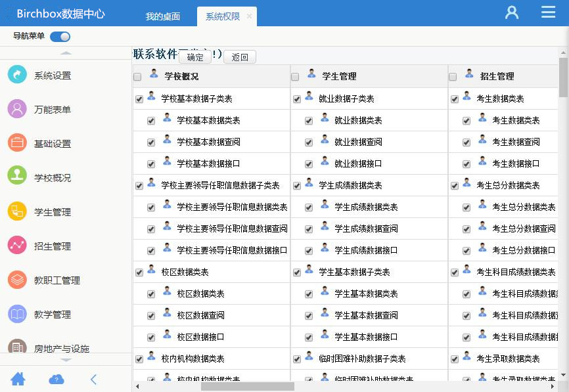Check the 学生管理 header checkbox
569x392 pixels.
pyautogui.click(x=295, y=77)
